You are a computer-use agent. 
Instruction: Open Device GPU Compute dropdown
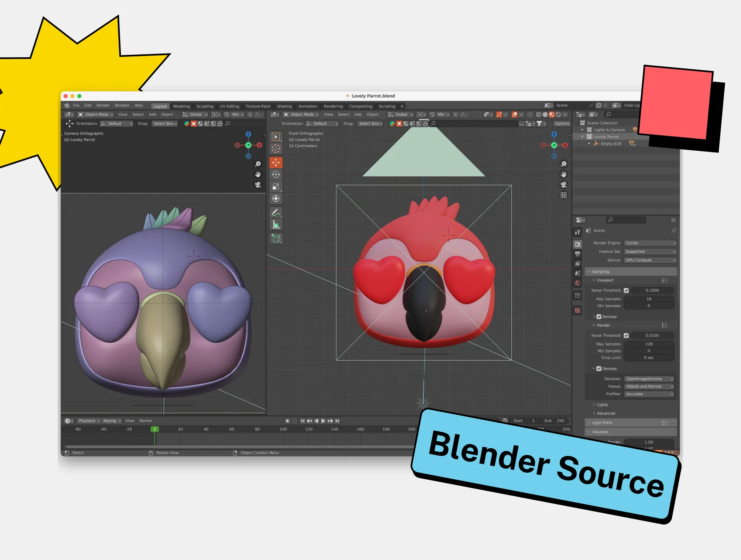(x=650, y=260)
